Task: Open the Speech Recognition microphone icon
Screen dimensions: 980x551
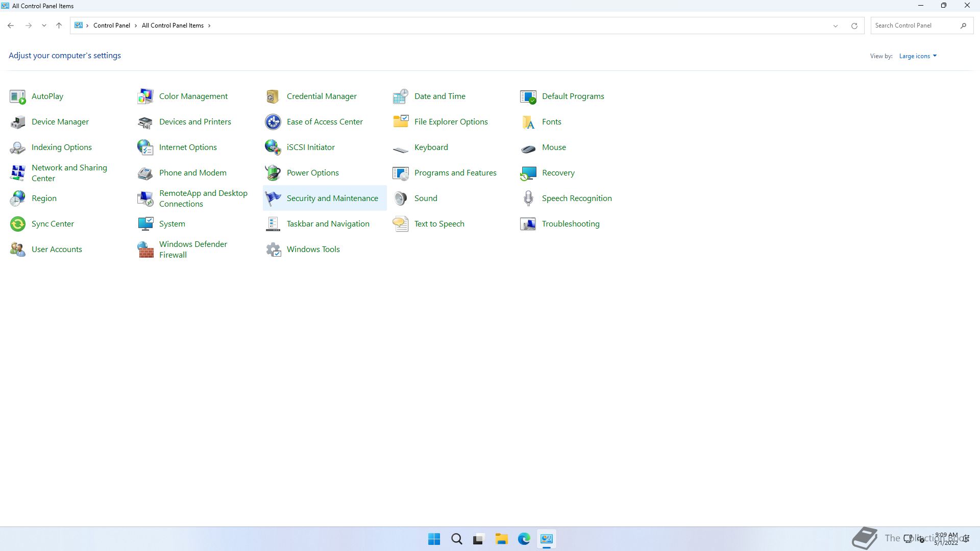Action: click(528, 198)
